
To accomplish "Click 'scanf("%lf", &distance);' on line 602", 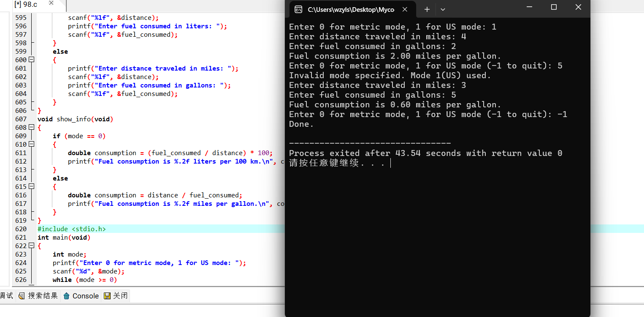I will coord(114,77).
